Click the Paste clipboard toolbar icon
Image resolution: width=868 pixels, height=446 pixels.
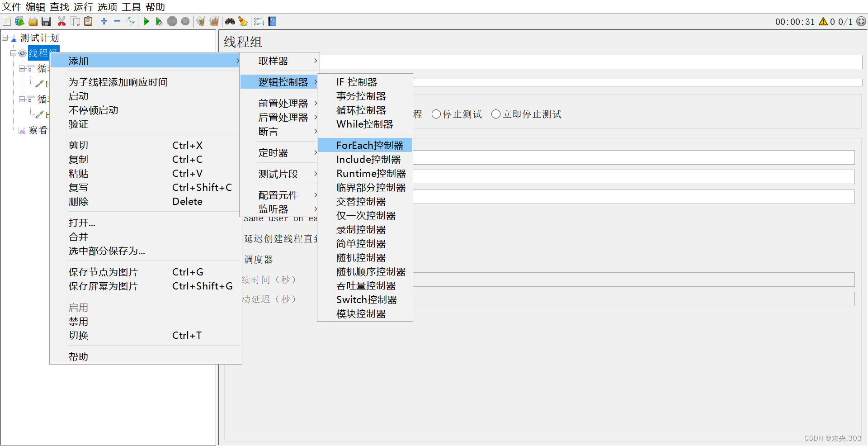pos(88,21)
